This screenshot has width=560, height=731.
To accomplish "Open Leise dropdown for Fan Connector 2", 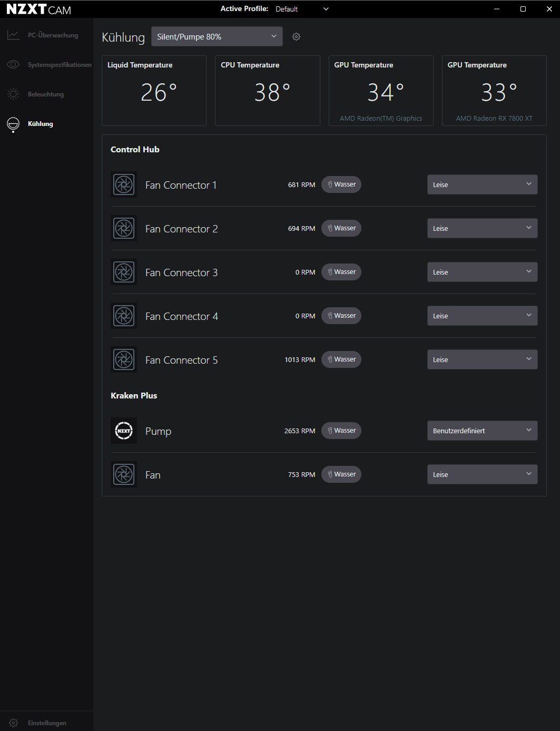I will 482,228.
